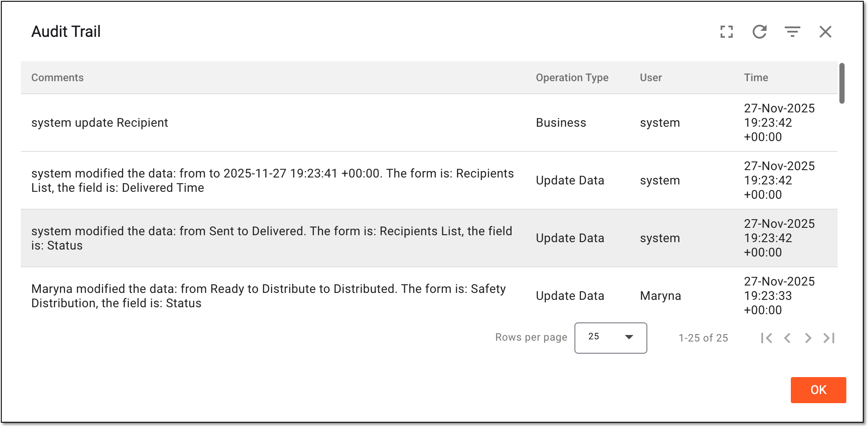Viewport: 868px width, 427px height.
Task: Expand Audit Trail to fullscreen
Action: click(x=727, y=32)
